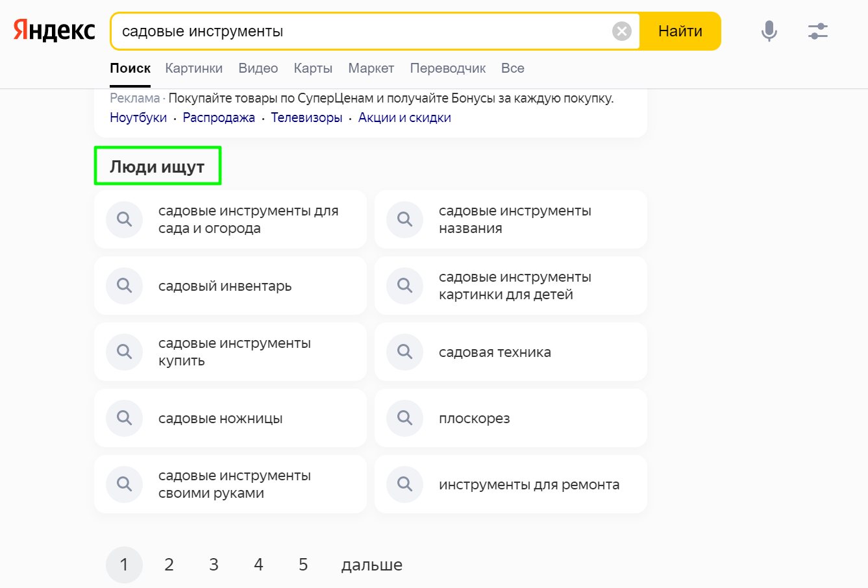Viewport: 868px width, 588px height.
Task: Click magnifier icon beside картинки для детей suggestion
Action: tap(405, 286)
